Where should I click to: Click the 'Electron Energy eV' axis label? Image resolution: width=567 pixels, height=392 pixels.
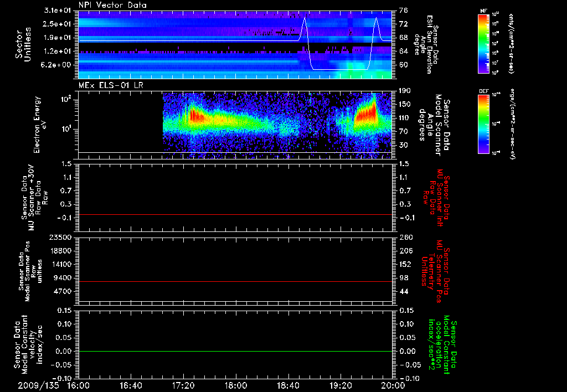(40, 125)
